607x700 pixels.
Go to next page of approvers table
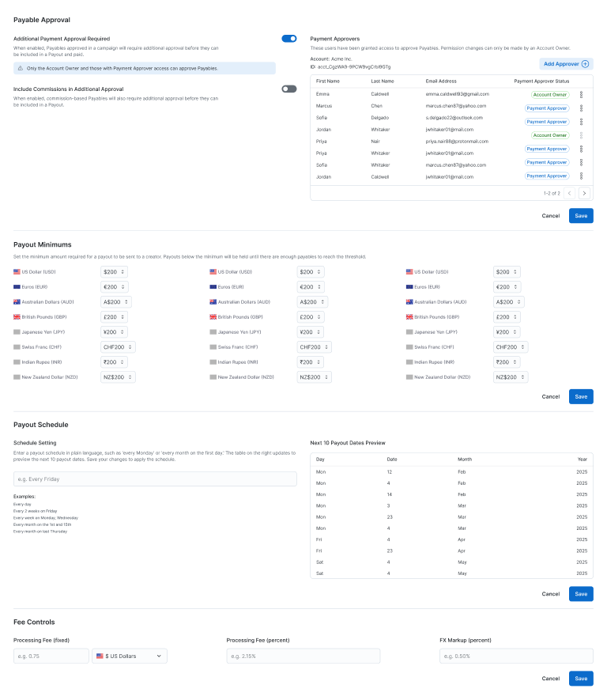(x=584, y=193)
